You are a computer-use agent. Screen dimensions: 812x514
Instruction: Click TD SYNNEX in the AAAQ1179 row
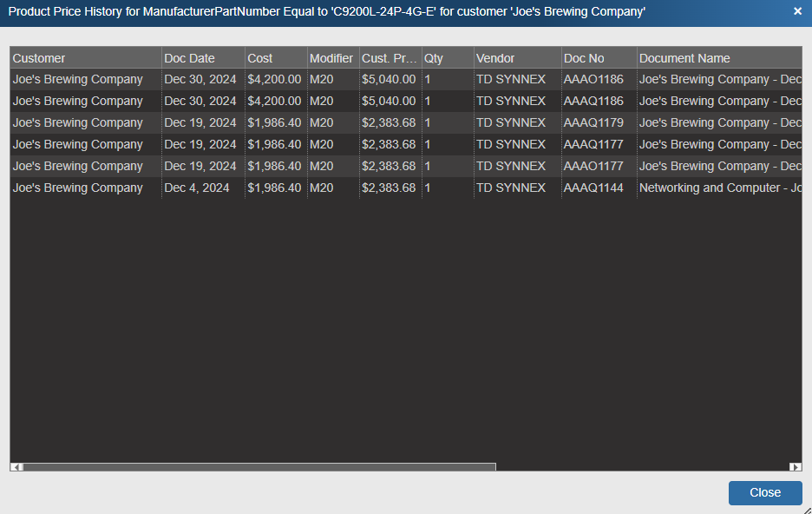click(x=511, y=122)
